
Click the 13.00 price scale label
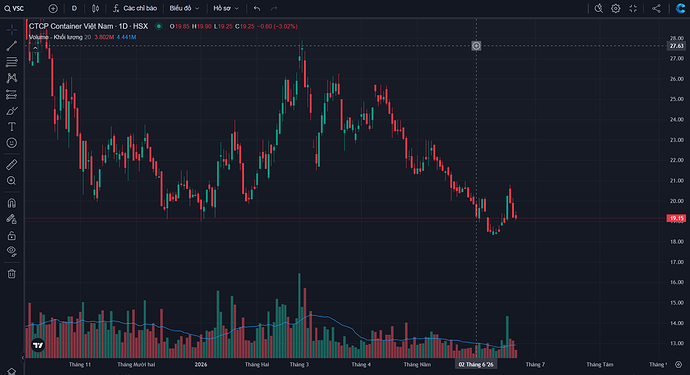[x=677, y=343]
